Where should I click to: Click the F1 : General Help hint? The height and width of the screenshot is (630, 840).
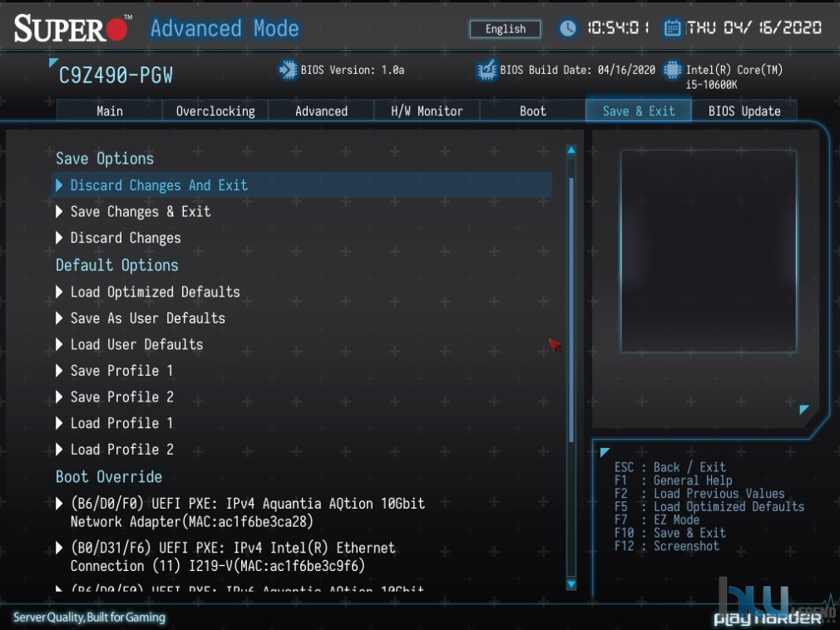click(674, 480)
